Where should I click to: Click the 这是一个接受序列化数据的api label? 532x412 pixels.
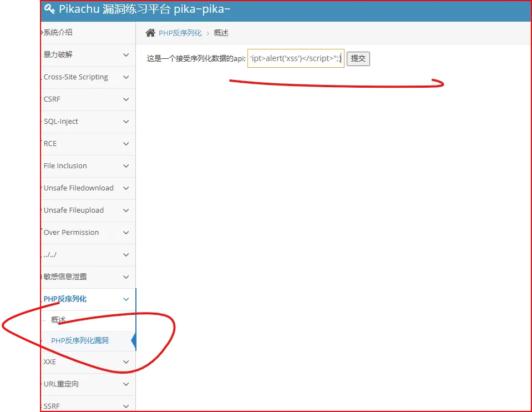click(196, 59)
